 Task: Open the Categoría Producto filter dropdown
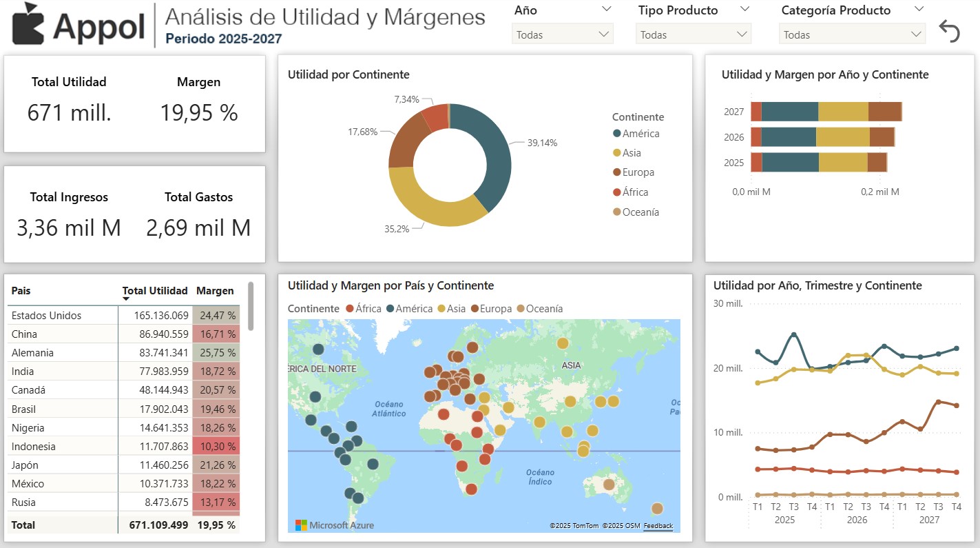tap(852, 34)
